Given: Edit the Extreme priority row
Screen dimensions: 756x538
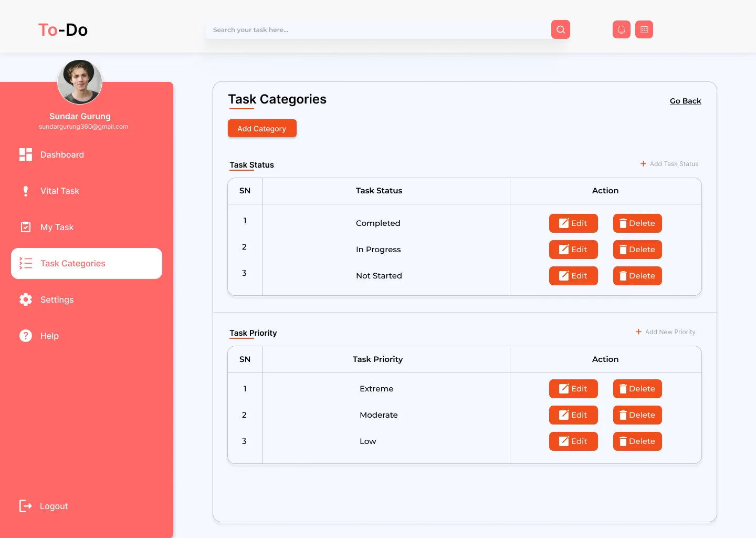Looking at the screenshot, I should (573, 389).
